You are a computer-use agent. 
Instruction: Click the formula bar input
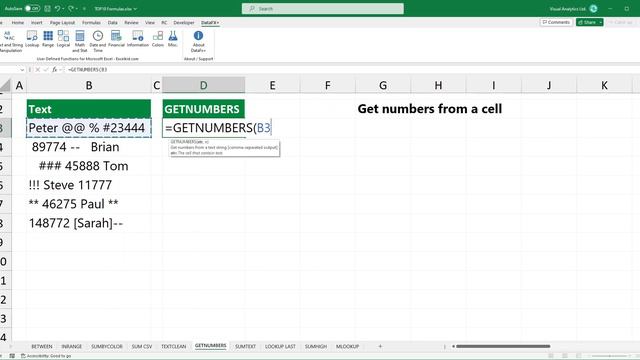coord(351,70)
